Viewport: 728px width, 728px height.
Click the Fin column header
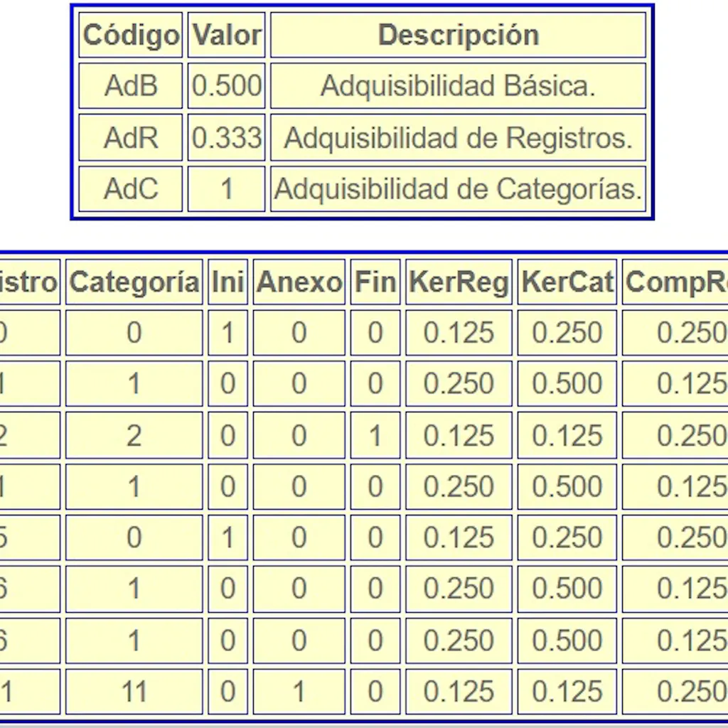(x=375, y=282)
